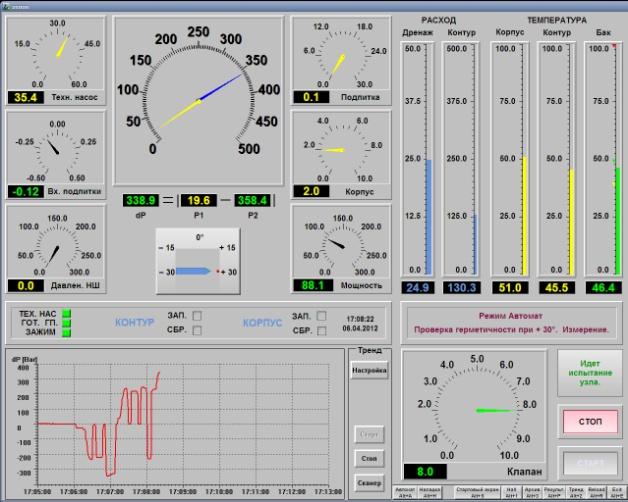Click the Клапан valve gauge dial

pyautogui.click(x=477, y=408)
